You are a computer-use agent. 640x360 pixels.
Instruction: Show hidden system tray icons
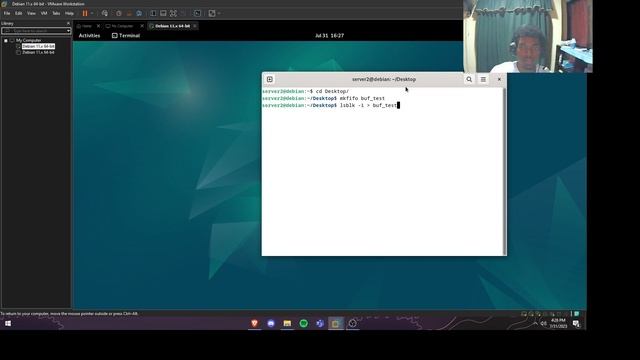[536, 323]
